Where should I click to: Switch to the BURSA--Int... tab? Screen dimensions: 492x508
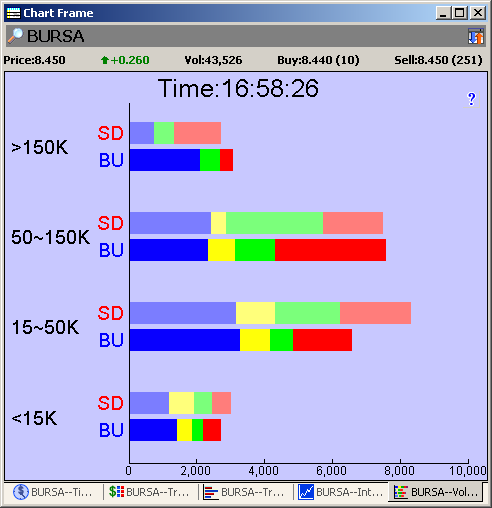pos(341,492)
